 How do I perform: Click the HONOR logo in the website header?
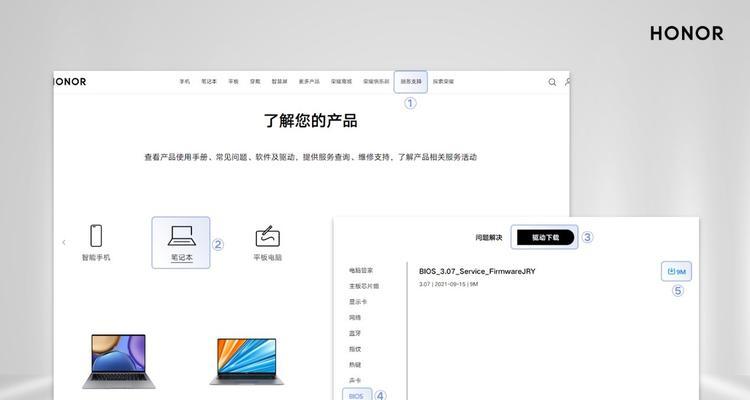[70, 82]
